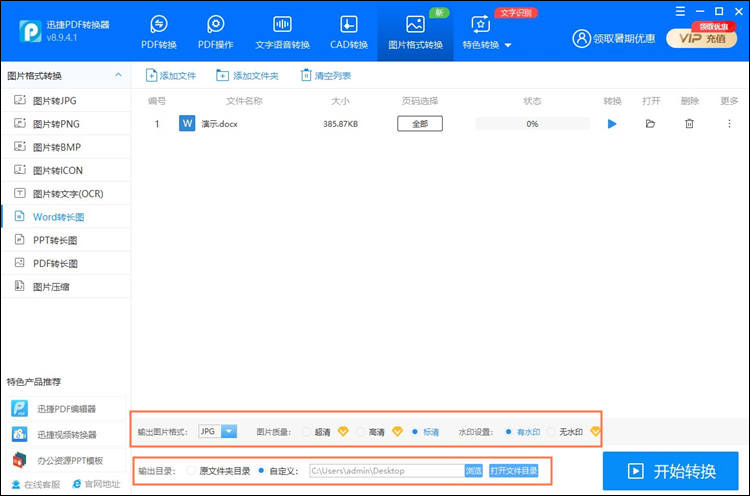Open more options for 演示.docx
This screenshot has width=750, height=496.
(x=729, y=124)
